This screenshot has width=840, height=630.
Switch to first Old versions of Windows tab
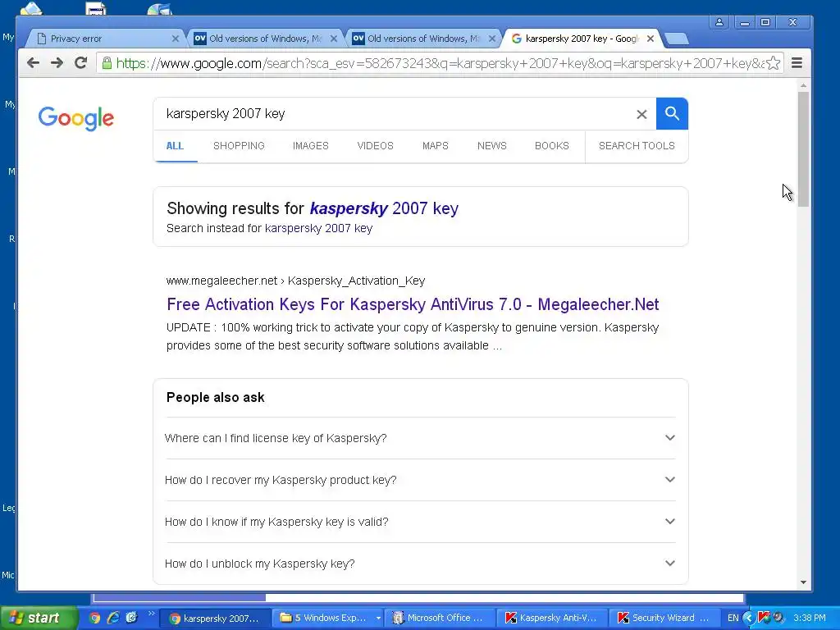pos(265,39)
